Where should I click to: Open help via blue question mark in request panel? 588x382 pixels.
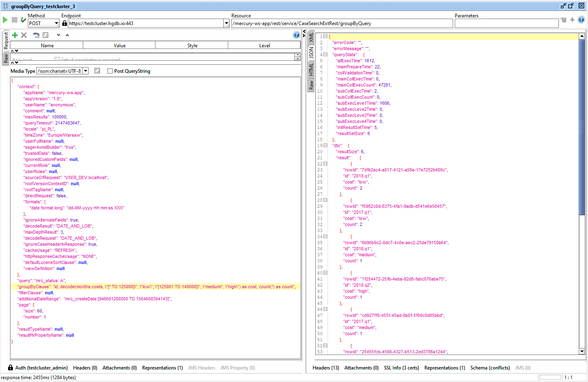296,35
